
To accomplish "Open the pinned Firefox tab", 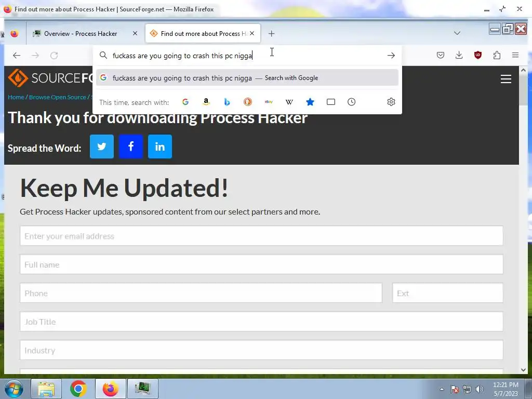I will click(x=14, y=34).
